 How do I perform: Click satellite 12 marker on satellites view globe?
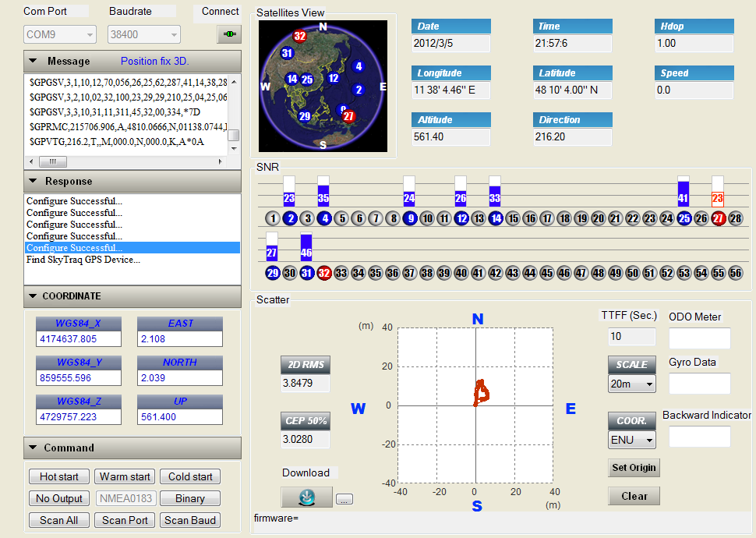334,78
